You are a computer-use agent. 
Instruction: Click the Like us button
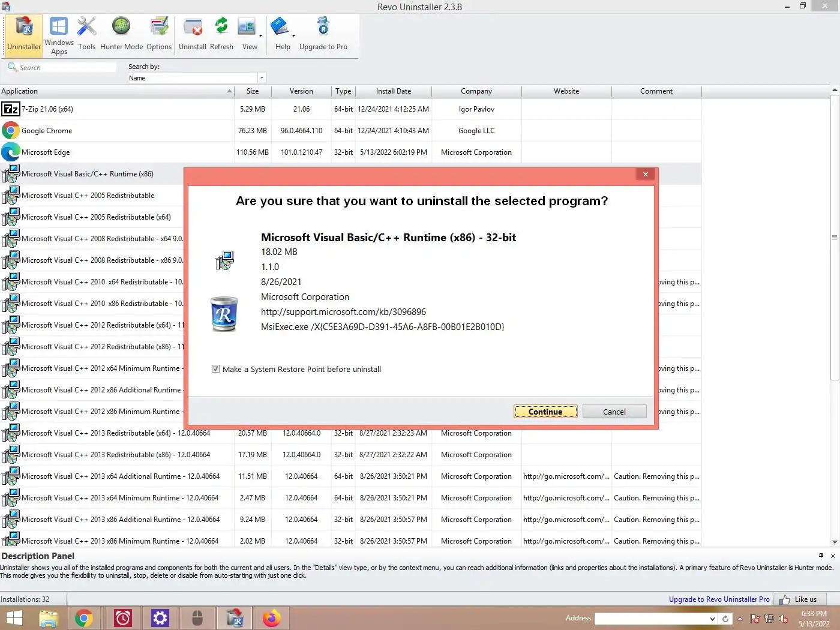coord(800,599)
